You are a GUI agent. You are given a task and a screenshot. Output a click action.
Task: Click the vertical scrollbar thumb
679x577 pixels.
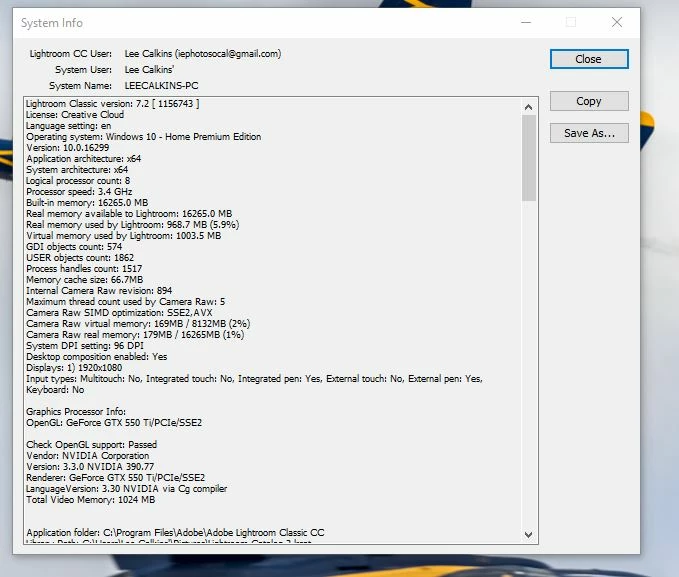point(529,158)
